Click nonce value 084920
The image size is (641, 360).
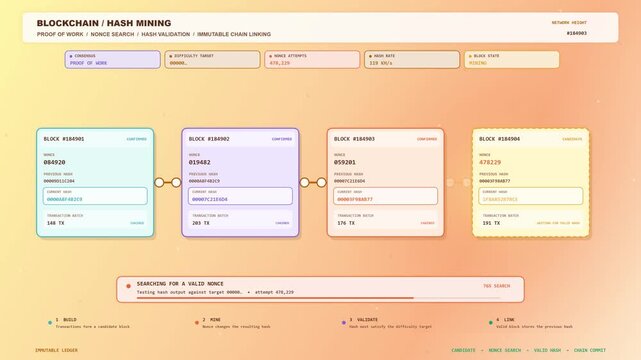(54, 162)
